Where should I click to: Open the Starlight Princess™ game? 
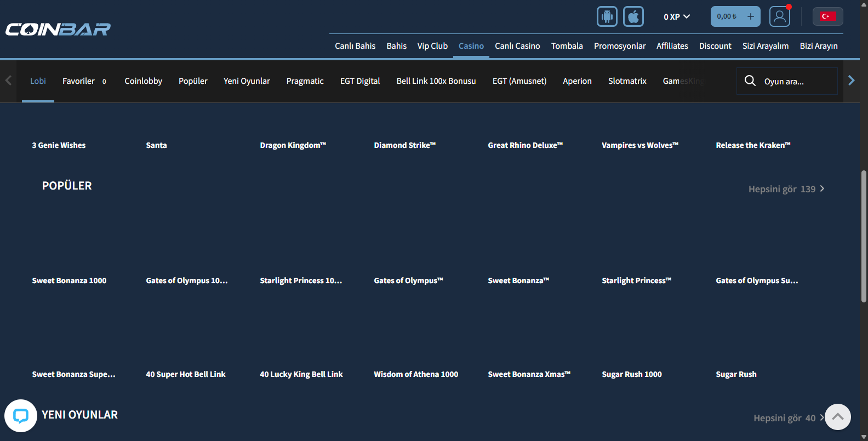[x=636, y=280]
